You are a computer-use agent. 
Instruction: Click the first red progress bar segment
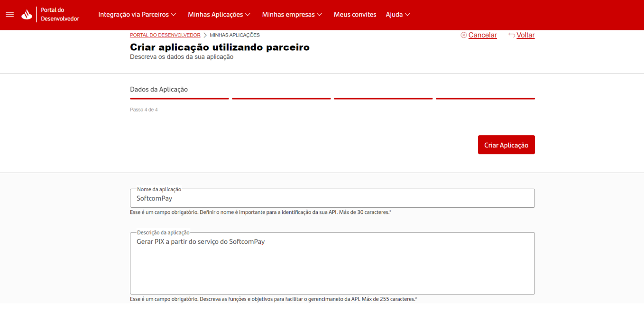(x=179, y=99)
